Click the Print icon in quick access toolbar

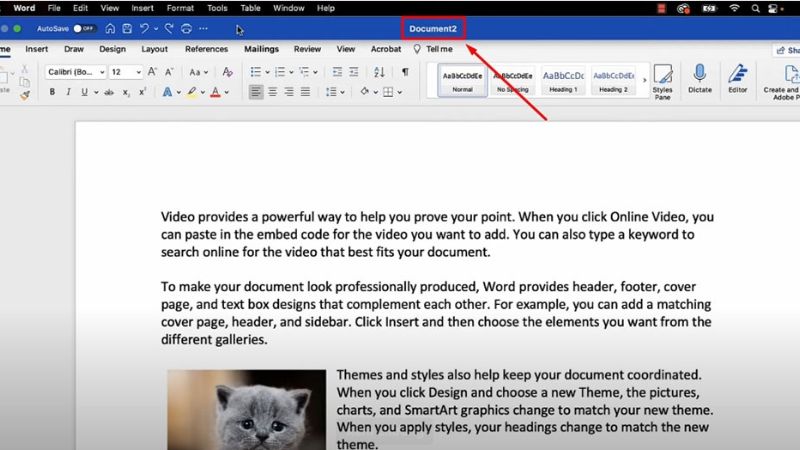[186, 29]
